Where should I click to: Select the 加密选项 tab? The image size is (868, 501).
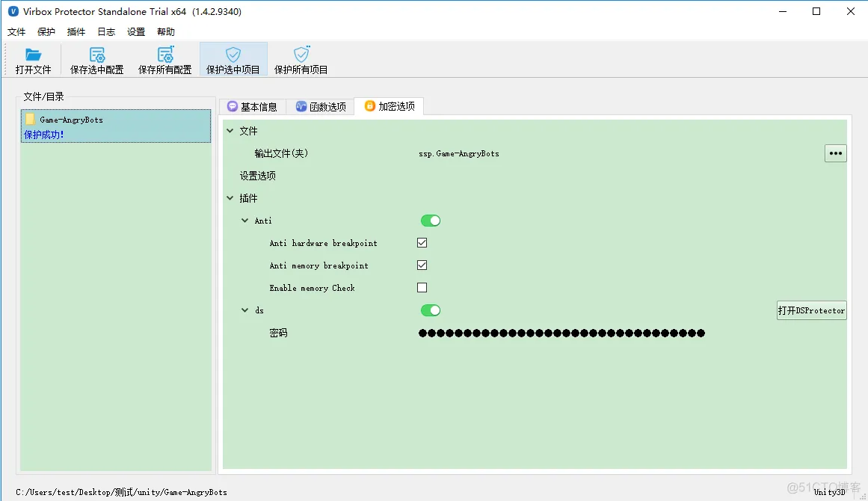[390, 106]
